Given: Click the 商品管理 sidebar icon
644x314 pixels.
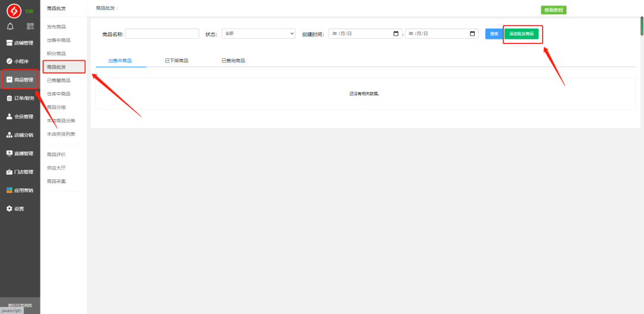Looking at the screenshot, I should (x=9, y=80).
